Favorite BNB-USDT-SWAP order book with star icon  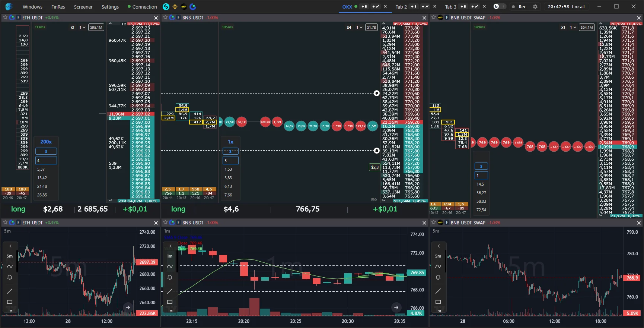coord(434,18)
